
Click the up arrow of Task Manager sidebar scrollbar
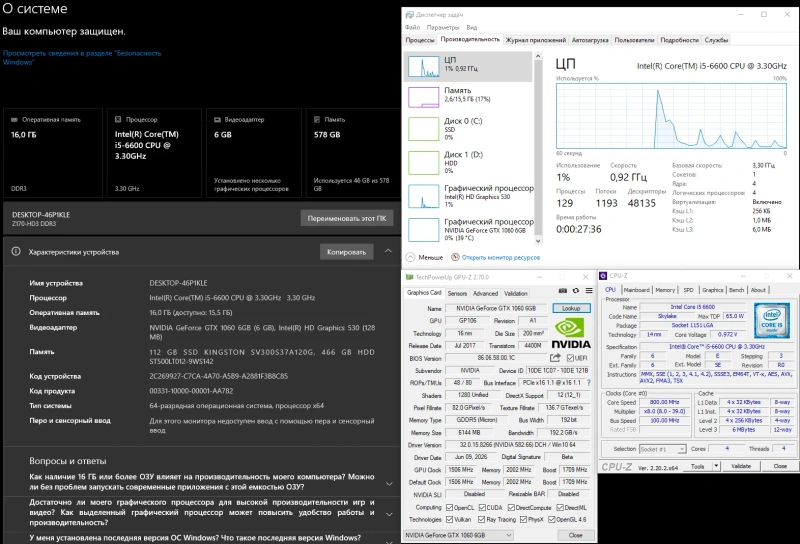tap(538, 56)
